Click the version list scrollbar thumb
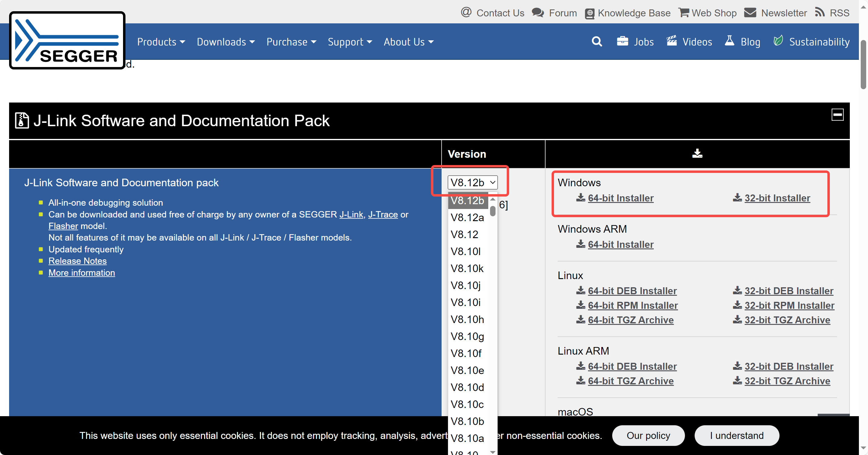The height and width of the screenshot is (455, 868). coord(492,211)
